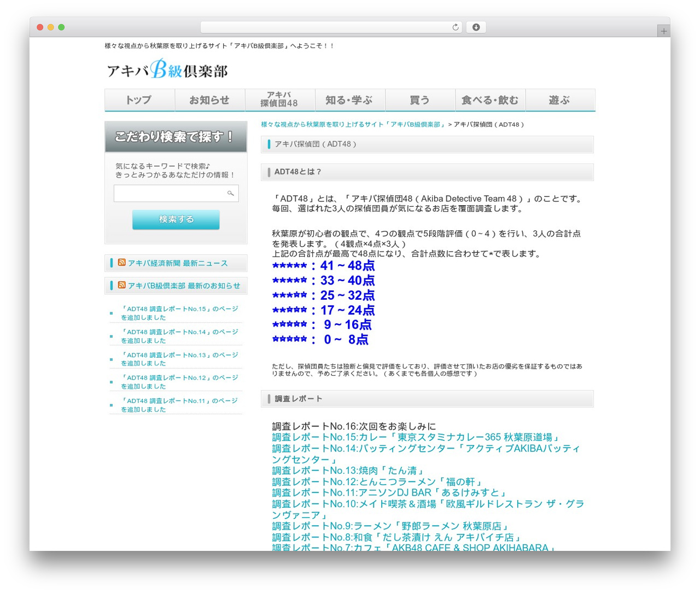The image size is (700, 593).
Task: Select the 食べる・飲む navigation tab
Action: (490, 100)
